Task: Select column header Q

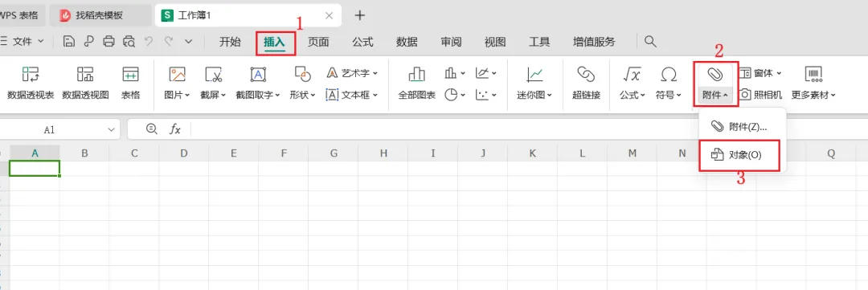Action: click(831, 153)
